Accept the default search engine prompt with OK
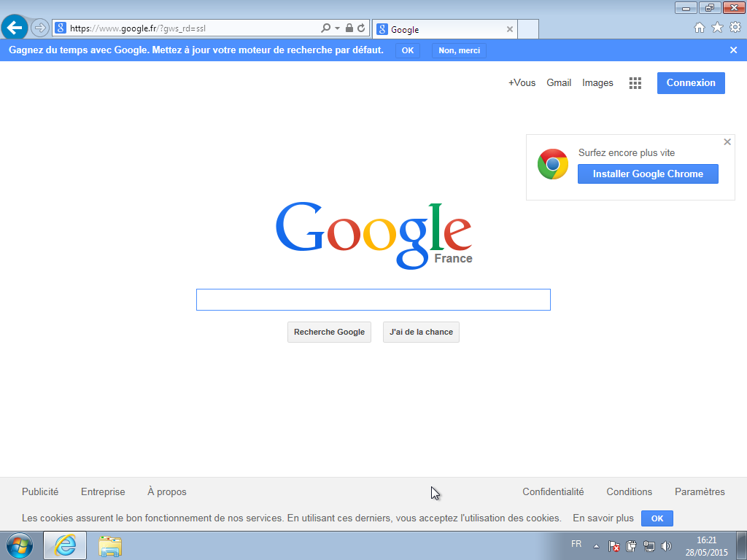Image resolution: width=747 pixels, height=560 pixels. click(x=408, y=50)
